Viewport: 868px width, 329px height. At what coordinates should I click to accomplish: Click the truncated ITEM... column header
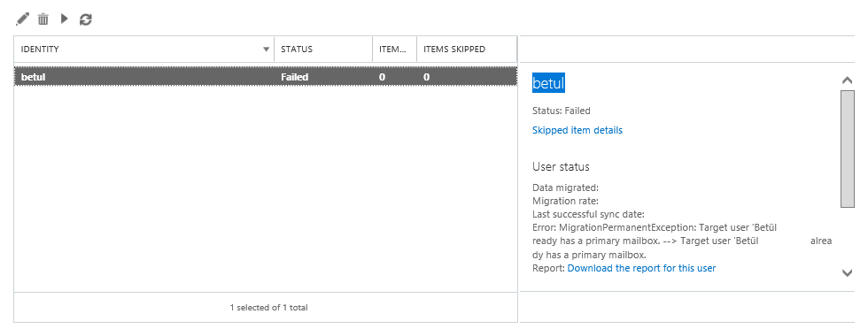pos(395,50)
